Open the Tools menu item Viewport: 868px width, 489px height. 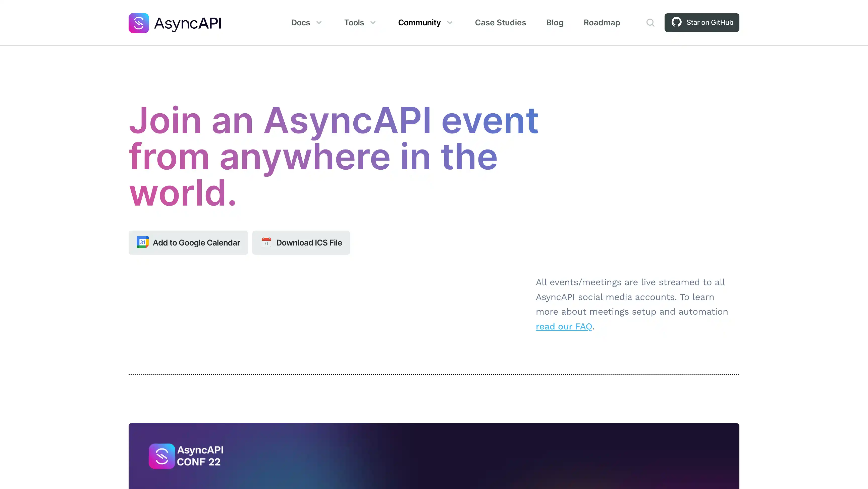click(354, 23)
